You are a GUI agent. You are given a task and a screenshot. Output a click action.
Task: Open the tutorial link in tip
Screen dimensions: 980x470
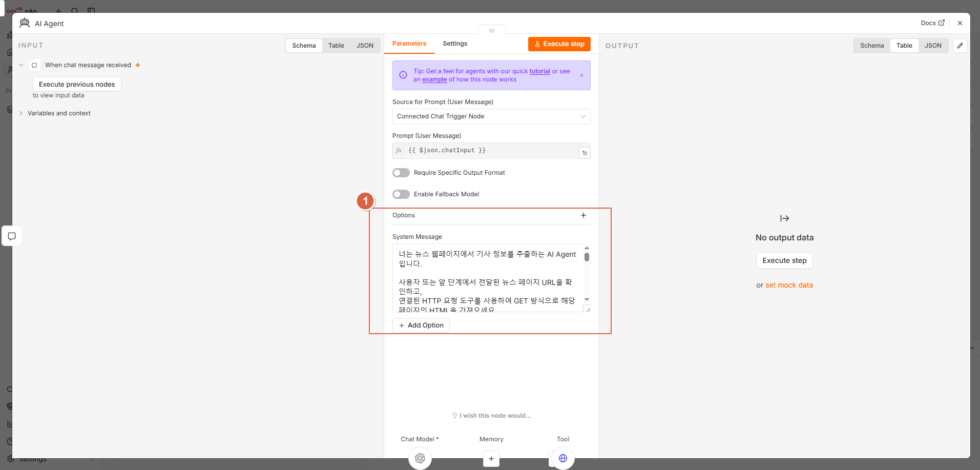pyautogui.click(x=539, y=71)
